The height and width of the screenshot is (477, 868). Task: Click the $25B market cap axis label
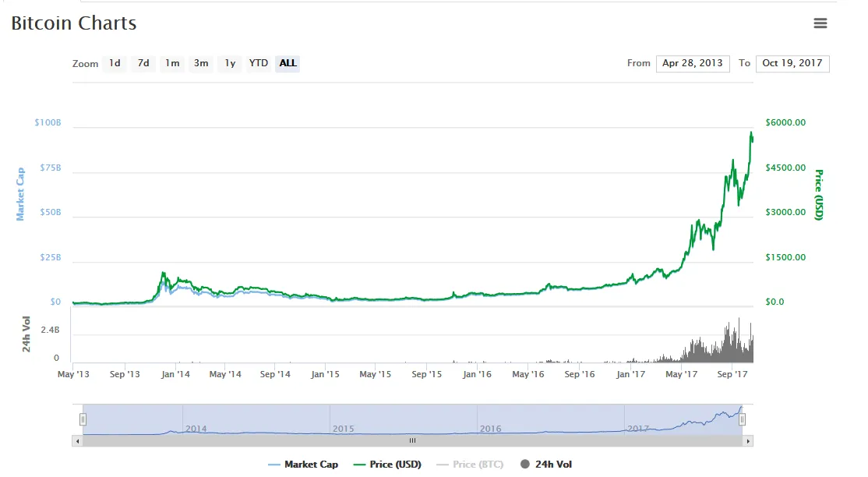tap(51, 258)
